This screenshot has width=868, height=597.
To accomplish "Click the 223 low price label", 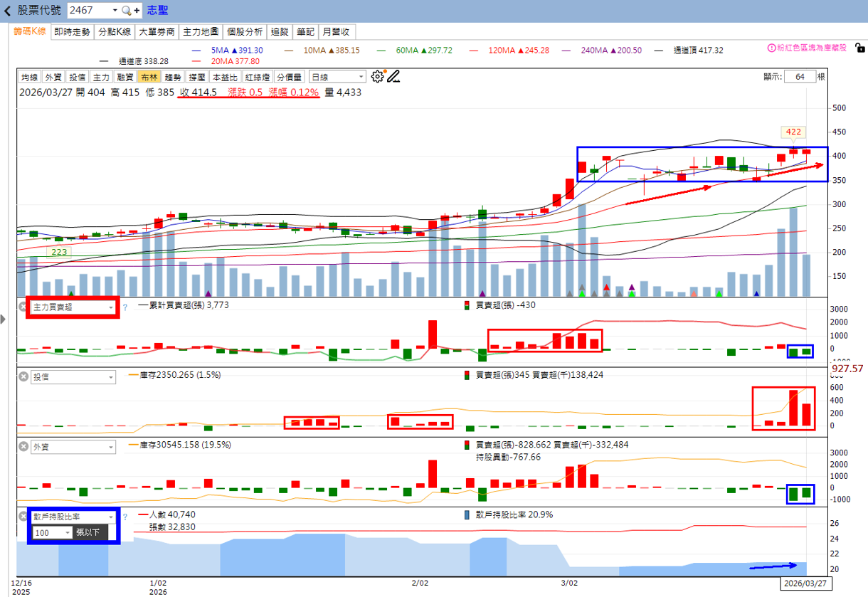I will pyautogui.click(x=58, y=252).
